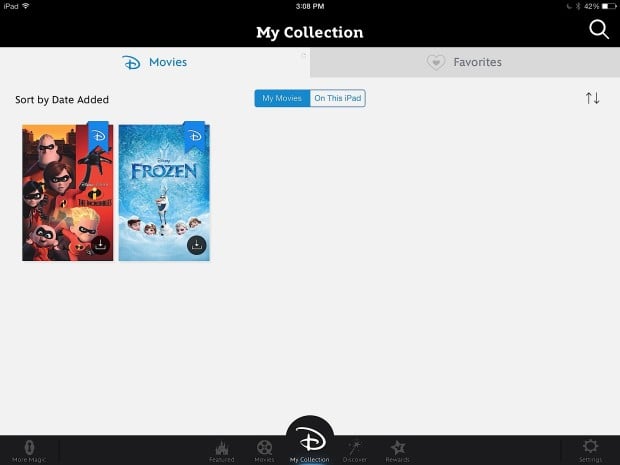
Task: Download Frozen using its download icon
Action: point(197,245)
